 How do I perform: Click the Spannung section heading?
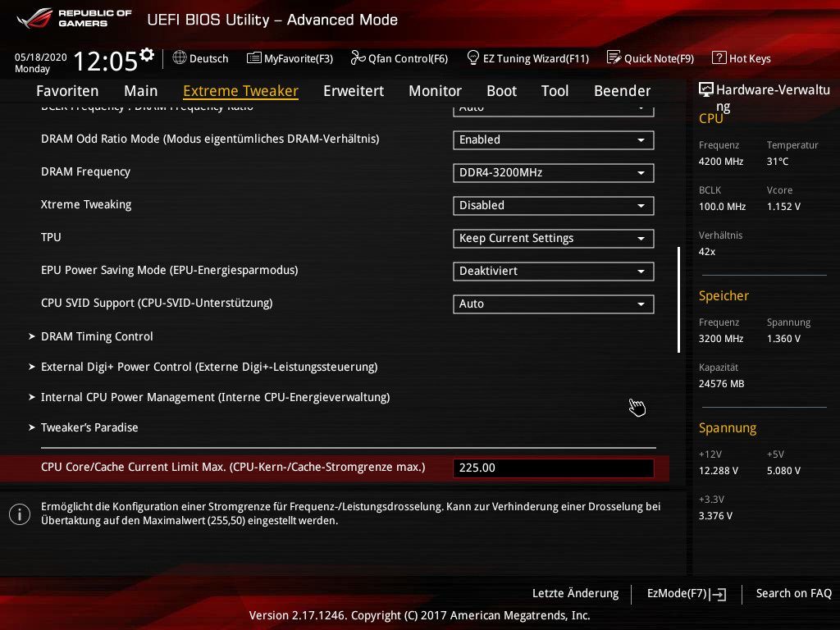click(728, 428)
